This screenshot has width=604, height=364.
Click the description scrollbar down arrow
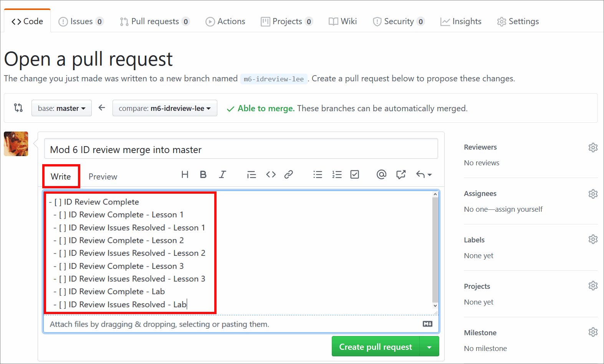point(435,306)
